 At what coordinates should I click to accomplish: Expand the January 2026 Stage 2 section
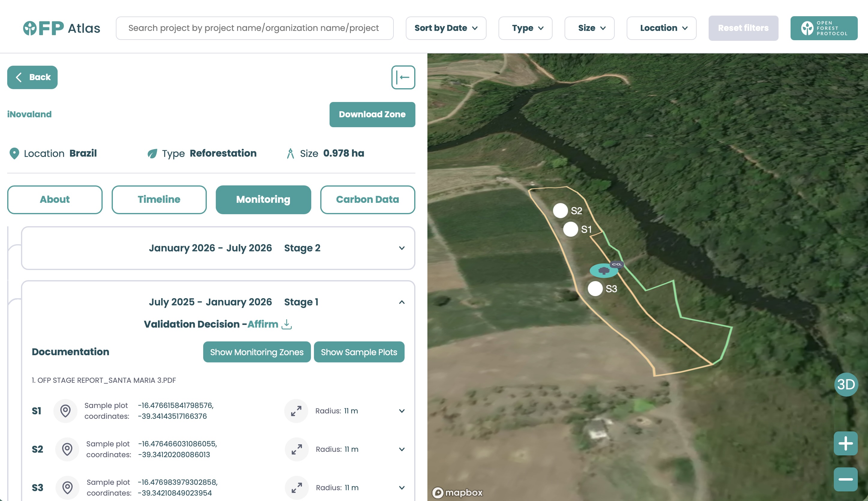[402, 248]
